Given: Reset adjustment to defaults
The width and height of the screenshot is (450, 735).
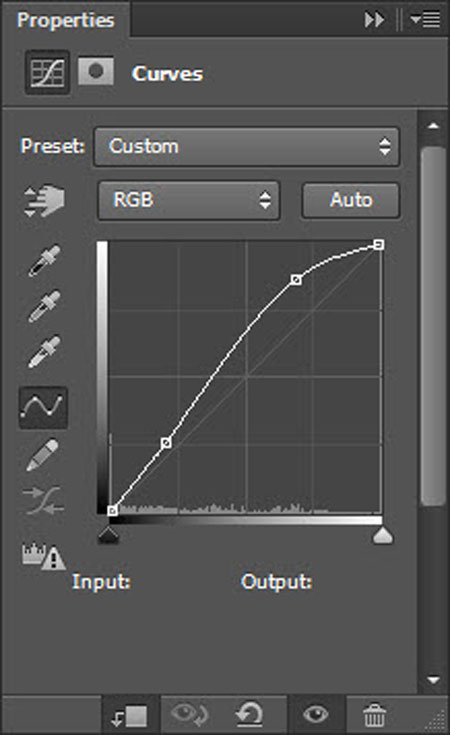Looking at the screenshot, I should pos(249,715).
